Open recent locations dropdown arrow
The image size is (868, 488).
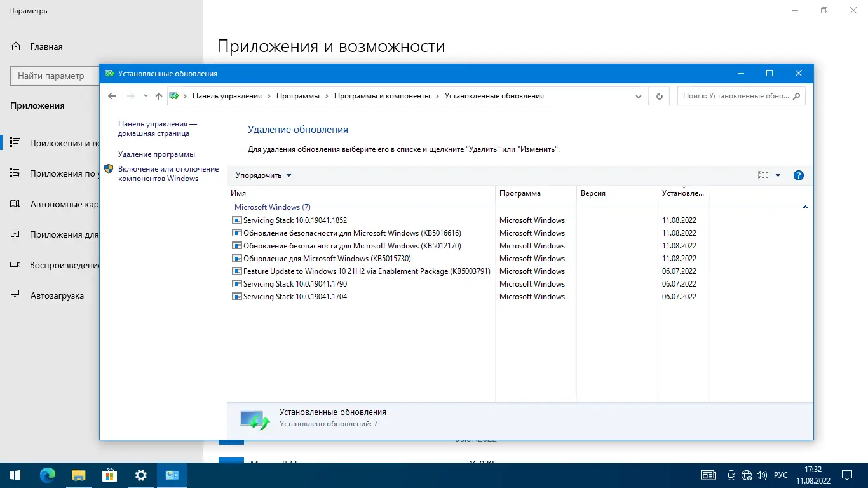(x=146, y=96)
